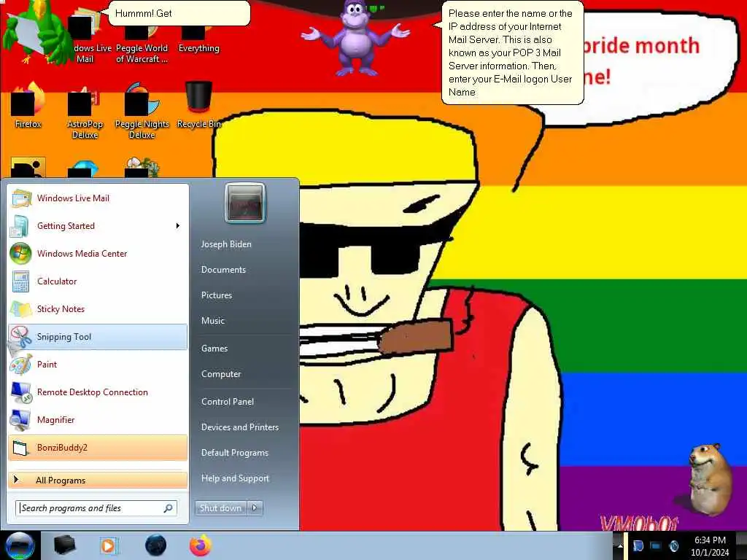The image size is (747, 560).
Task: Open Paint from the Start menu
Action: [x=98, y=365]
